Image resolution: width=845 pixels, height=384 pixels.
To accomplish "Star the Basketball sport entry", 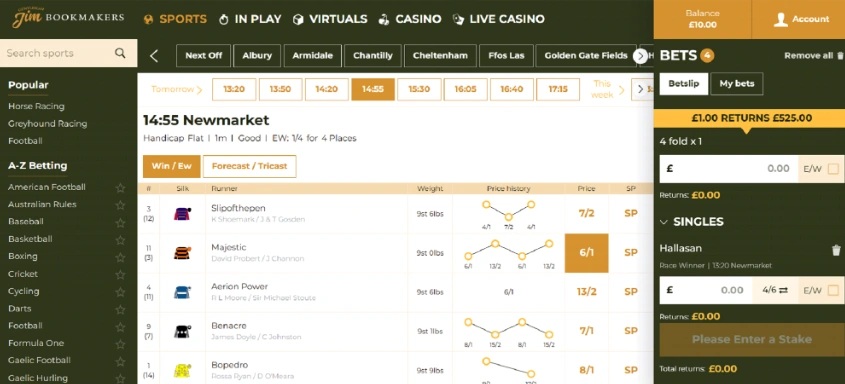I will (x=120, y=239).
